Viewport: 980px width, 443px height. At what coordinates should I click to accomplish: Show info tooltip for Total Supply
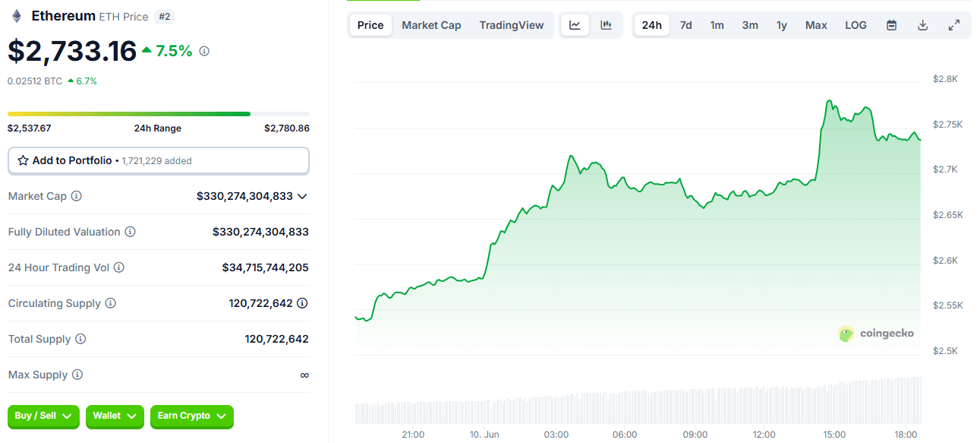pyautogui.click(x=80, y=339)
